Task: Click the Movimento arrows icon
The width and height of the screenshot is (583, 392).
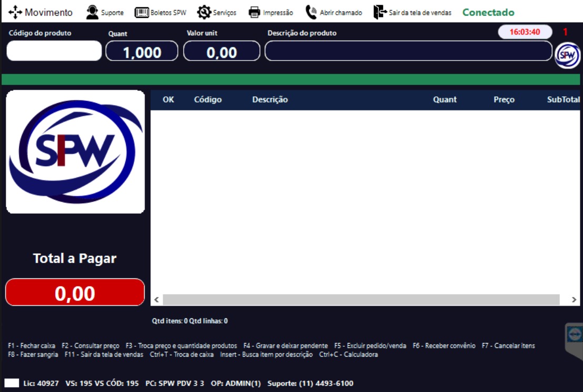Action: tap(15, 12)
